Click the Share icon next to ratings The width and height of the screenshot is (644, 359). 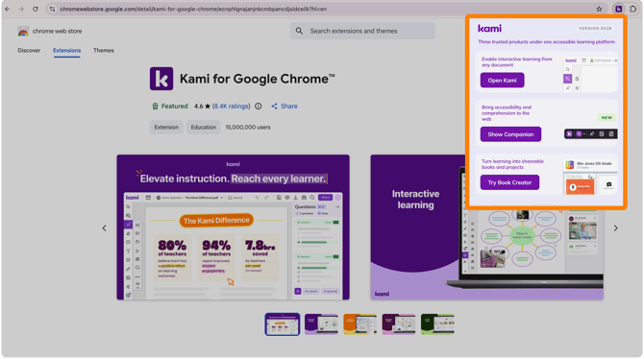coord(274,107)
